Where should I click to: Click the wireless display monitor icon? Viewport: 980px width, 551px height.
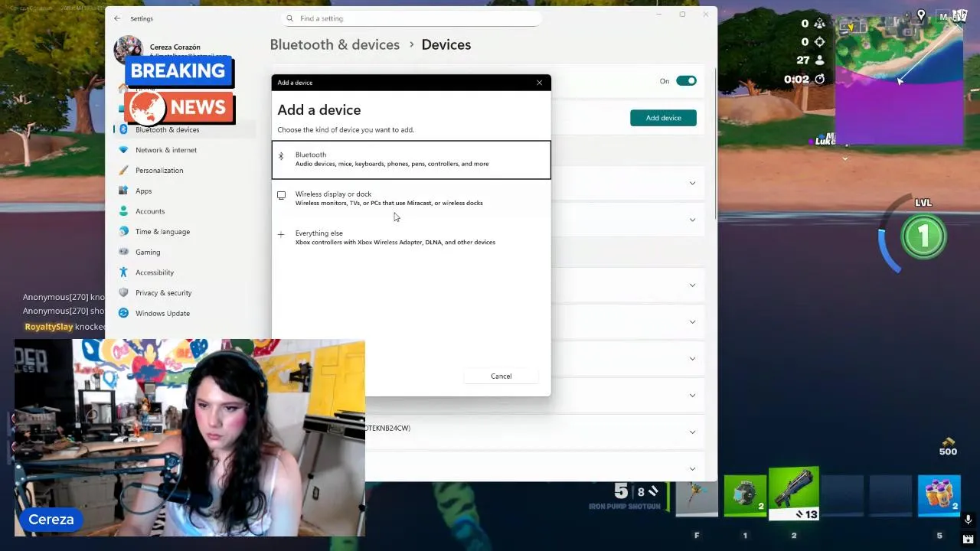pos(281,196)
